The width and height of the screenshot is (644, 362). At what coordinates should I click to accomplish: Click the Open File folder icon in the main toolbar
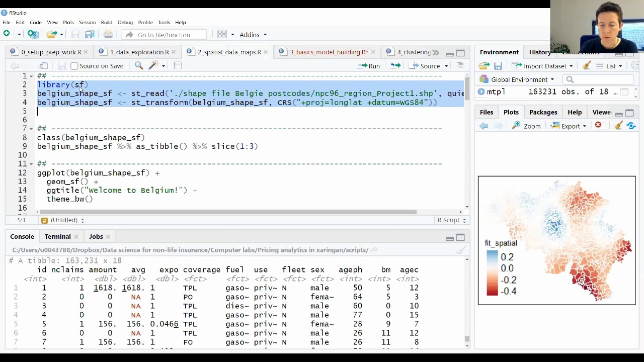tap(51, 34)
